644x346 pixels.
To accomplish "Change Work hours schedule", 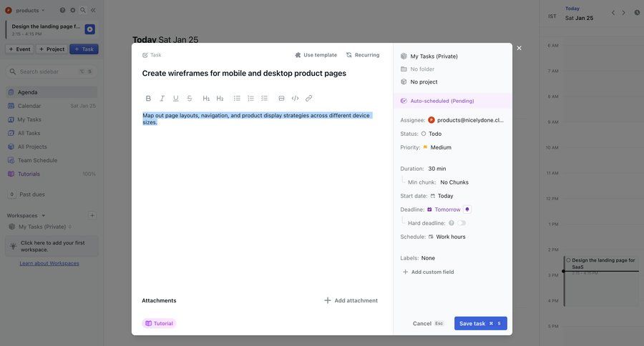I will tap(447, 237).
